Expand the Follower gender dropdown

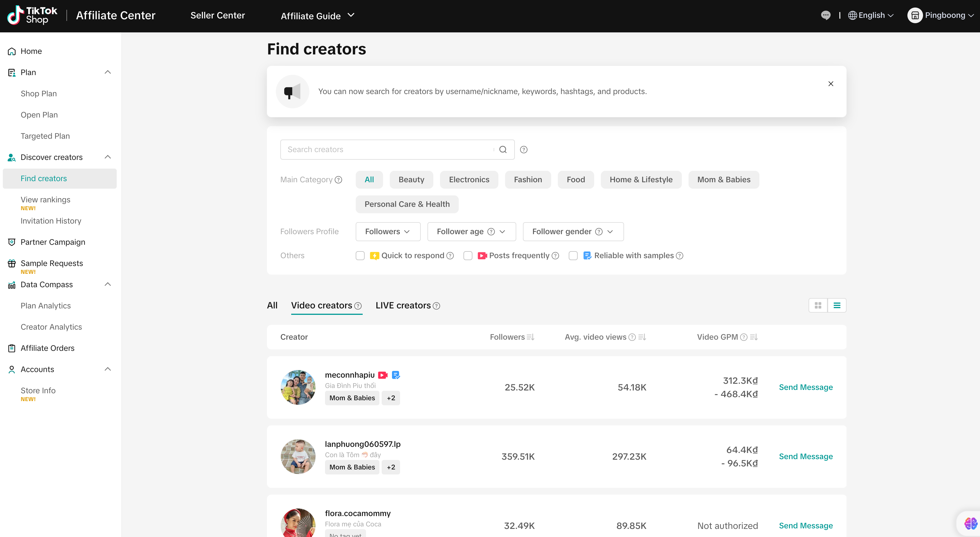[573, 232]
